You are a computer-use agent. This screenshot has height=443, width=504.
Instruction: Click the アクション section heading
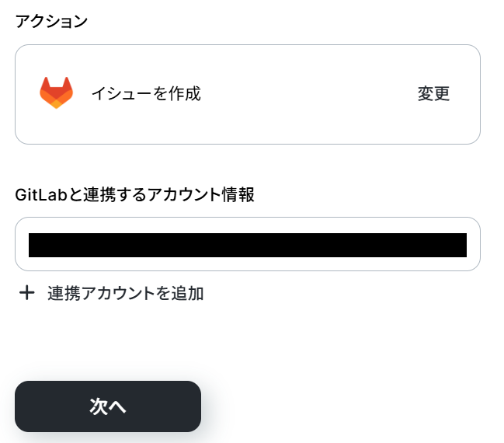coord(51,21)
